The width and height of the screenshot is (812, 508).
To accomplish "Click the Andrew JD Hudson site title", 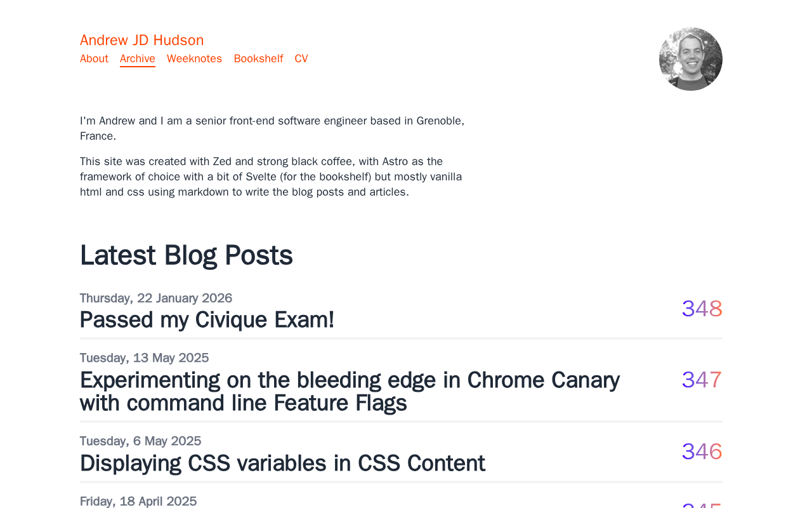I will [x=141, y=40].
